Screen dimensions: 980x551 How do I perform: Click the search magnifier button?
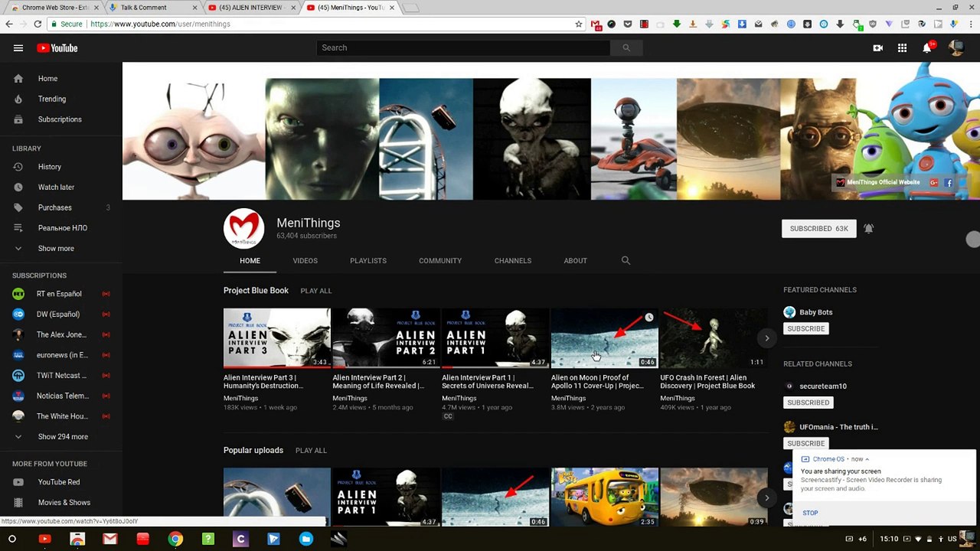[626, 48]
